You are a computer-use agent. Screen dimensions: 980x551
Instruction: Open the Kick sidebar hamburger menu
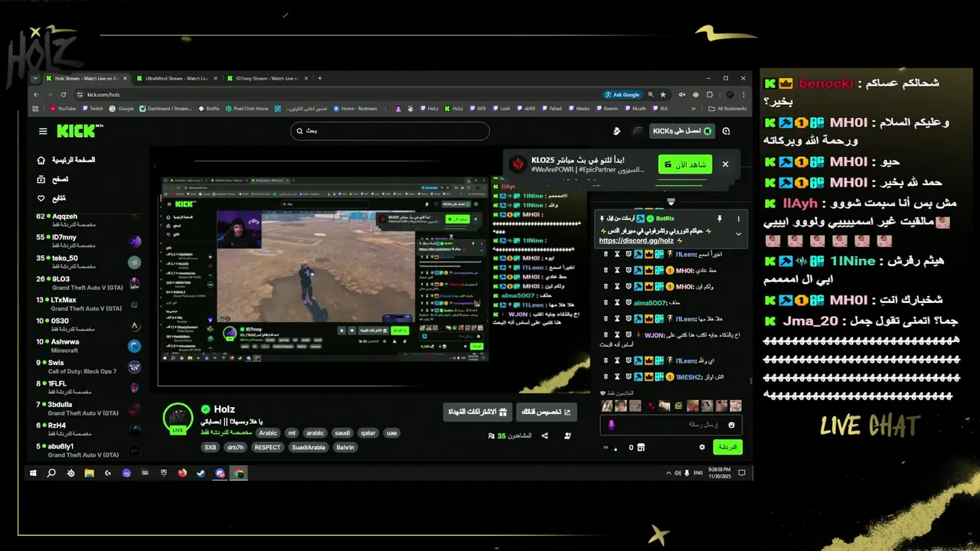[x=43, y=131]
